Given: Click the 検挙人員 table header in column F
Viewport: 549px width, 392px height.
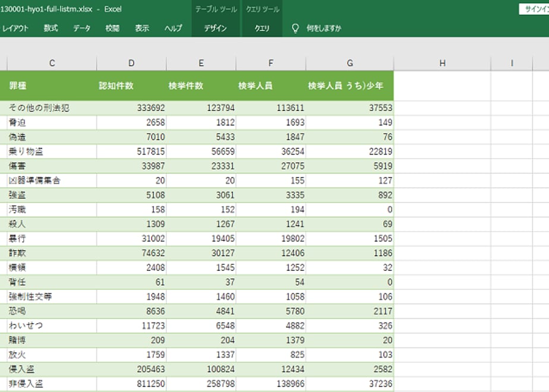Looking at the screenshot, I should [271, 86].
